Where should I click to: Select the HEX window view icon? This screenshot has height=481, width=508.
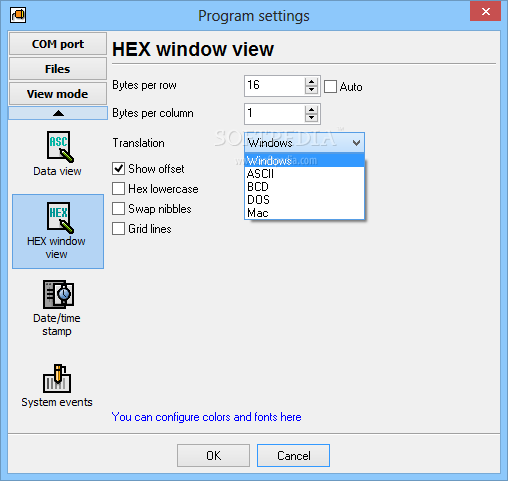(x=58, y=231)
